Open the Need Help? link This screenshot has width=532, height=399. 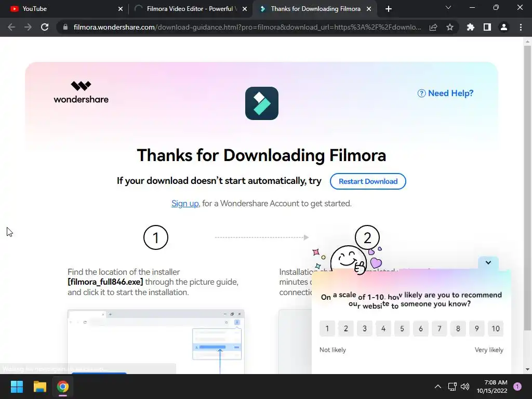[x=445, y=93]
